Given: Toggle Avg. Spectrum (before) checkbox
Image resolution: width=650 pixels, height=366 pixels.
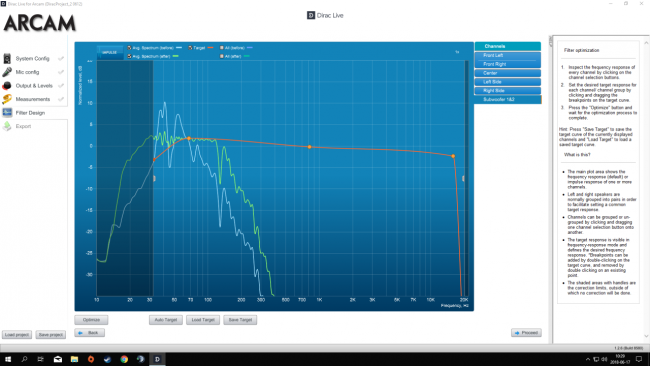Looking at the screenshot, I should 129,48.
